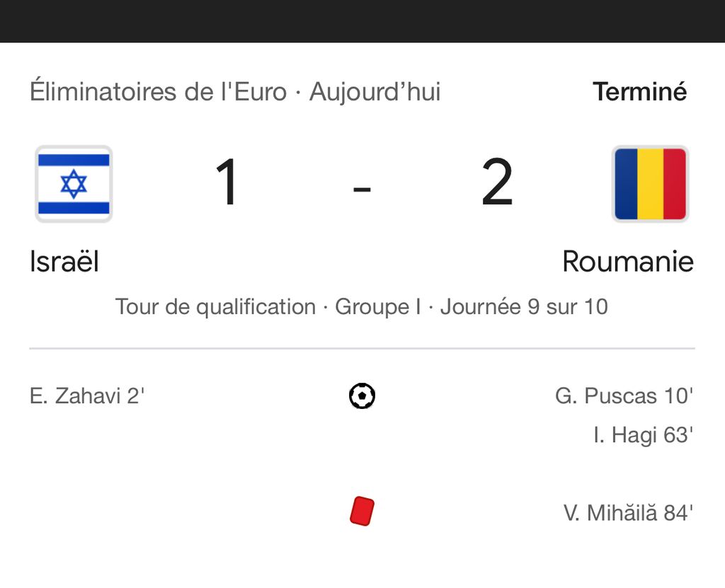Select Romania's score of 2
725x588 pixels.
pos(497,184)
